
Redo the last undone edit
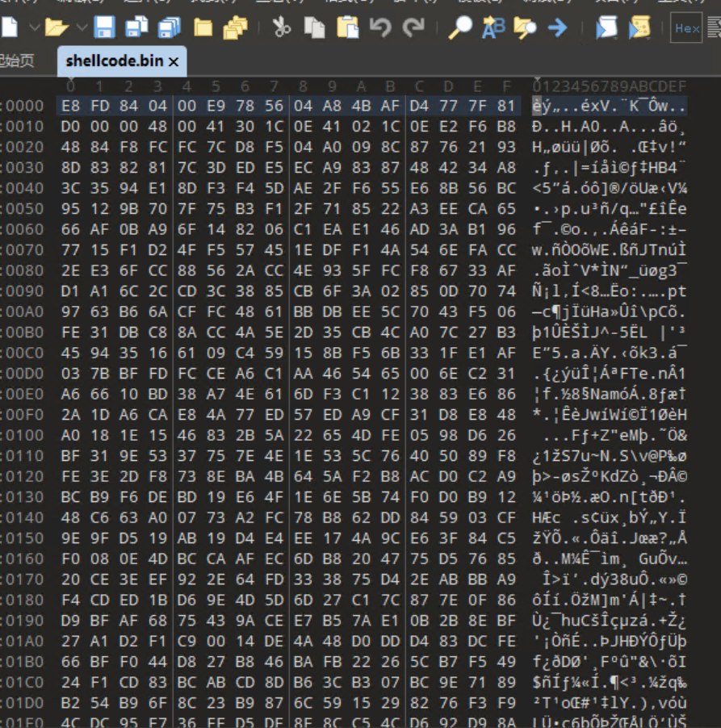point(413,28)
